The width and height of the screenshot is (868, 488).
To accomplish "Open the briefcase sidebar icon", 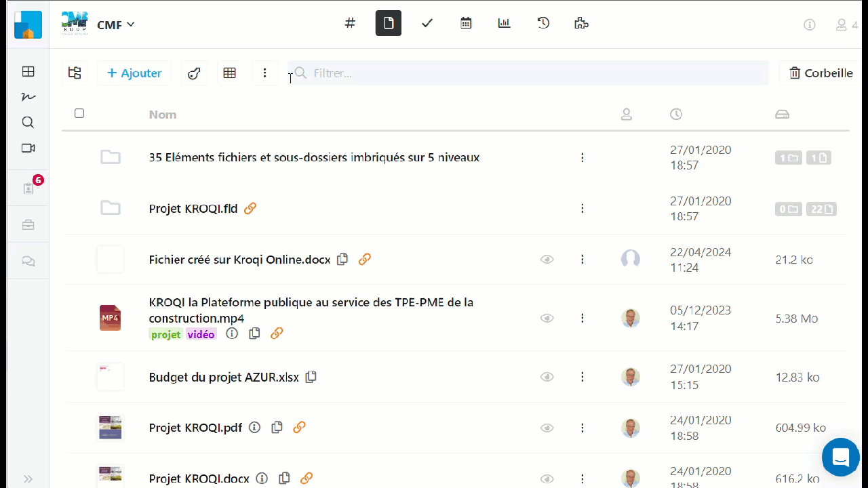I will tap(28, 224).
